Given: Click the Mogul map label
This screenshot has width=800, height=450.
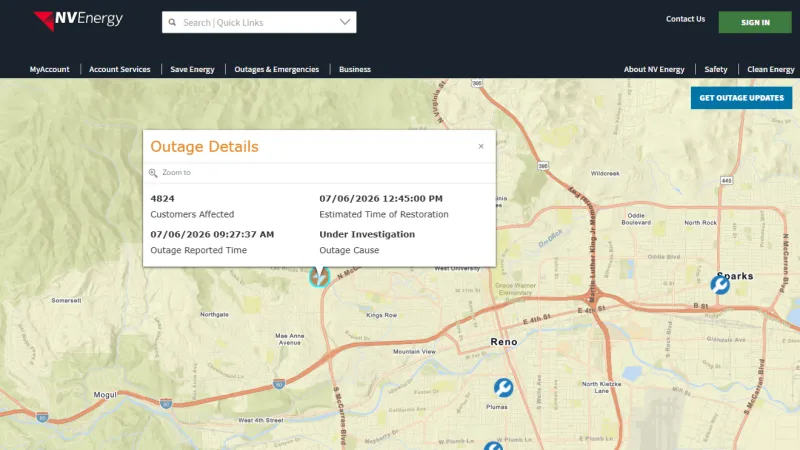Looking at the screenshot, I should coord(105,394).
